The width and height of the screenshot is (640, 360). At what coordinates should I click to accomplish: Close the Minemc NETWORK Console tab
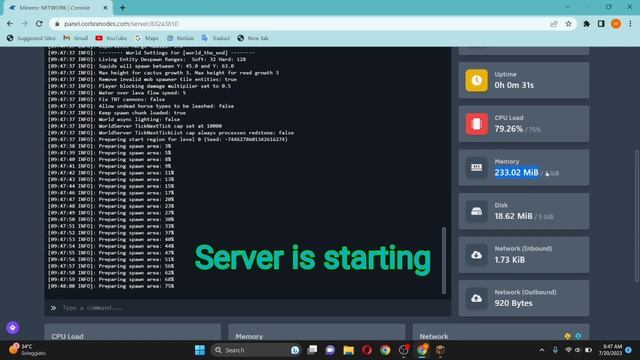[105, 7]
